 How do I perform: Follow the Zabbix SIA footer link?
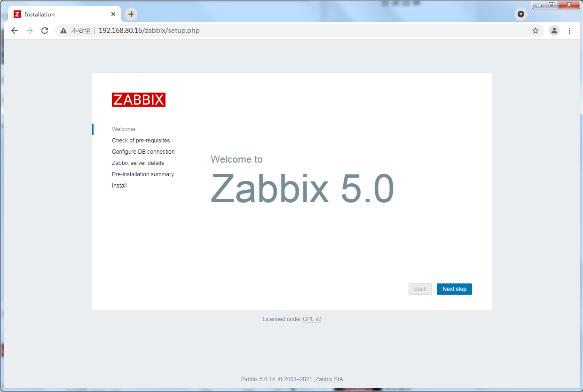click(x=329, y=379)
